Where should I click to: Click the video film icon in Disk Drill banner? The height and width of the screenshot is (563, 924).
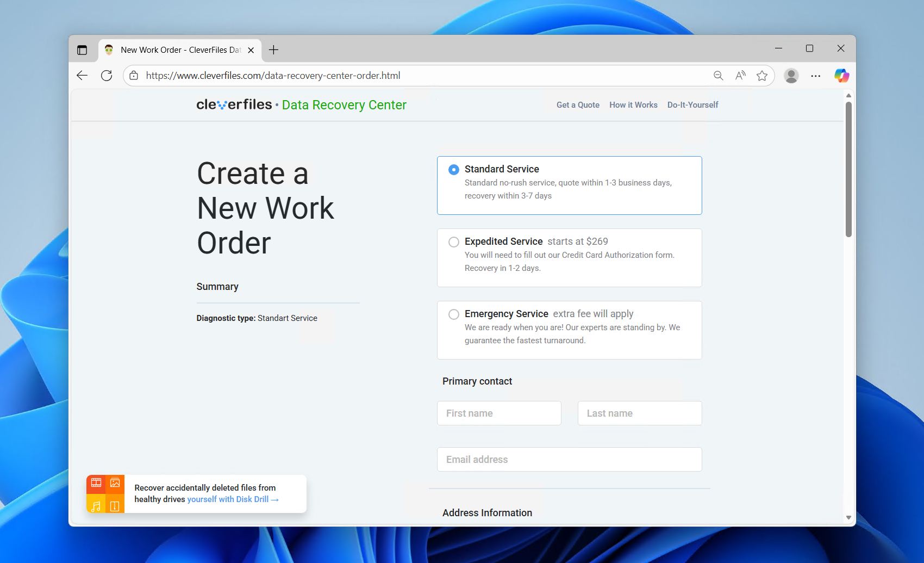(96, 482)
